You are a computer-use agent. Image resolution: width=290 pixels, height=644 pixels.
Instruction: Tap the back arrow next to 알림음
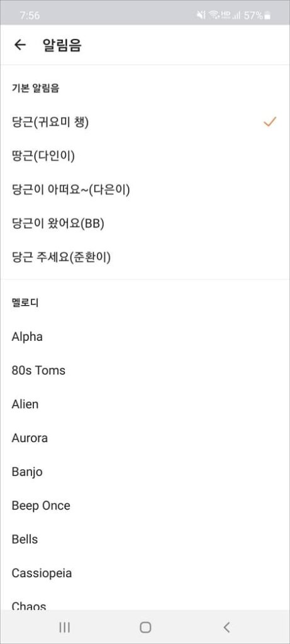(x=20, y=45)
